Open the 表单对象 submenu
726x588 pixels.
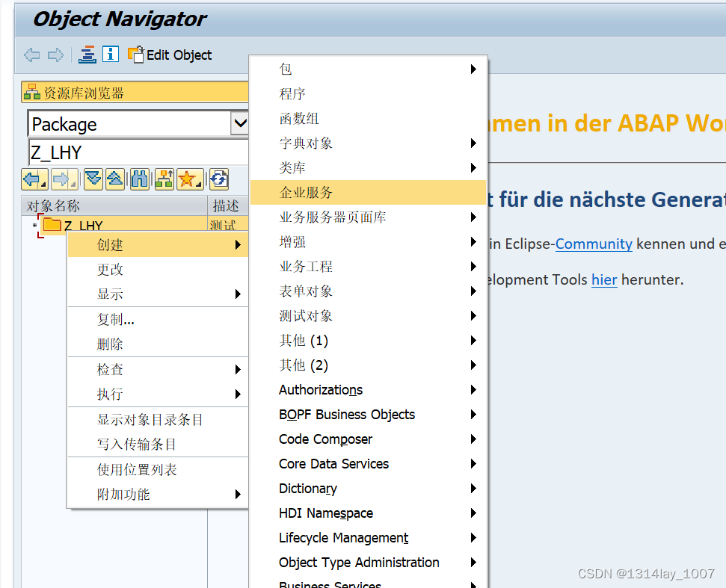pos(368,291)
